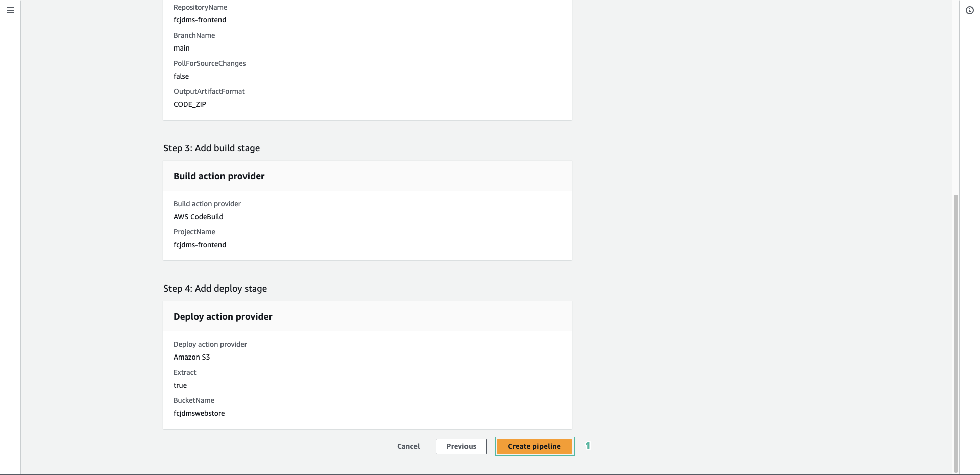Select the RepositoryName value 'fcjdms-frontend'
Viewport: 980px width, 475px height.
click(200, 20)
